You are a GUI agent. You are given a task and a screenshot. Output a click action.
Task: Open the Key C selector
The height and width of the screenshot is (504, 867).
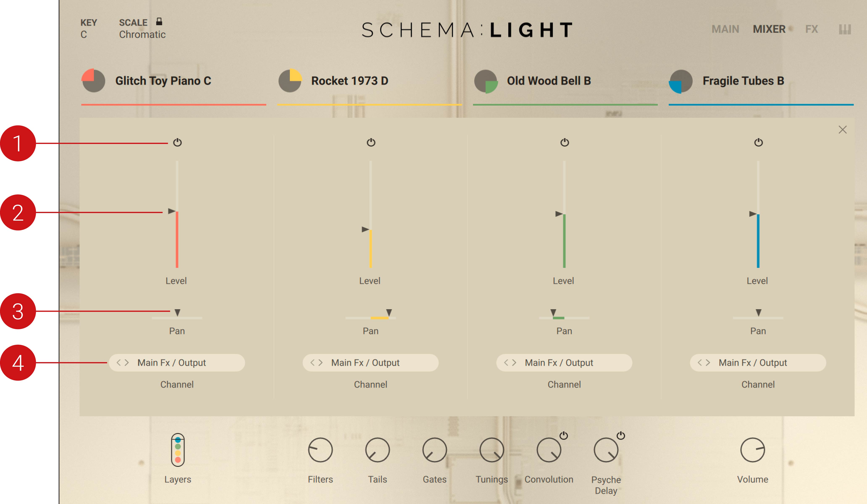click(84, 34)
